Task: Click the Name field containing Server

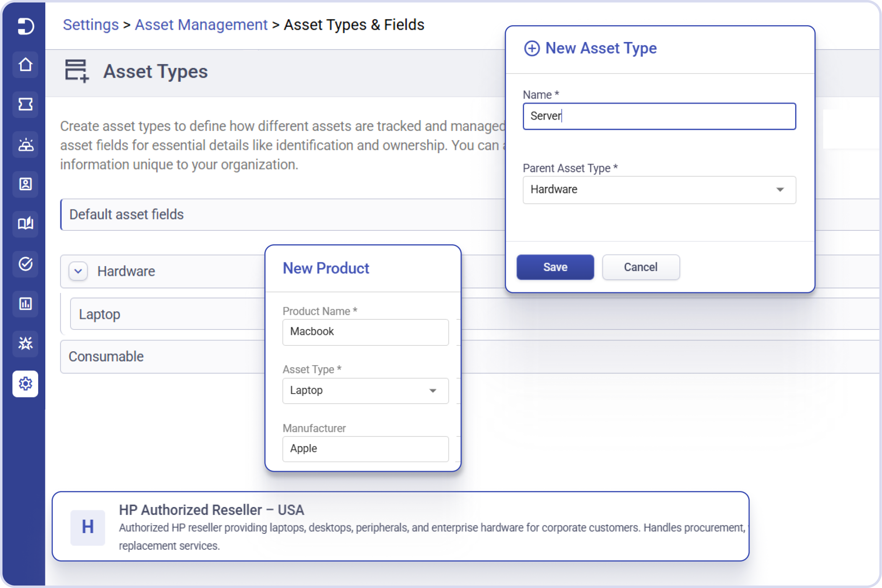Action: (659, 116)
